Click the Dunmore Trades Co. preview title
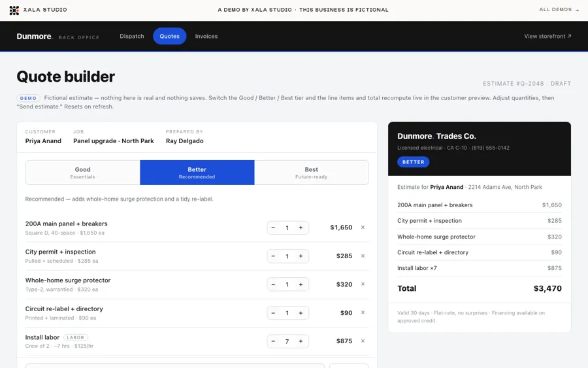The image size is (588, 368). tap(436, 136)
